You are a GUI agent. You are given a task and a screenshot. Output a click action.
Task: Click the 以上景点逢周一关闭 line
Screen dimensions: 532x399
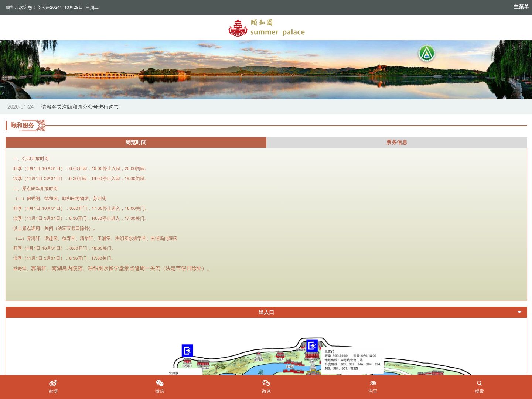[55, 228]
